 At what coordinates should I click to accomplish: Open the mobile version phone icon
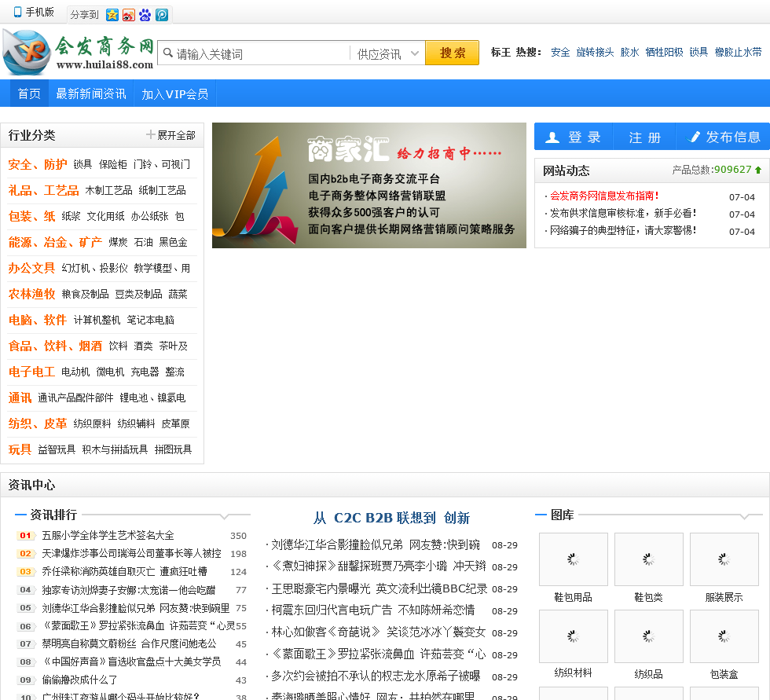click(x=17, y=12)
